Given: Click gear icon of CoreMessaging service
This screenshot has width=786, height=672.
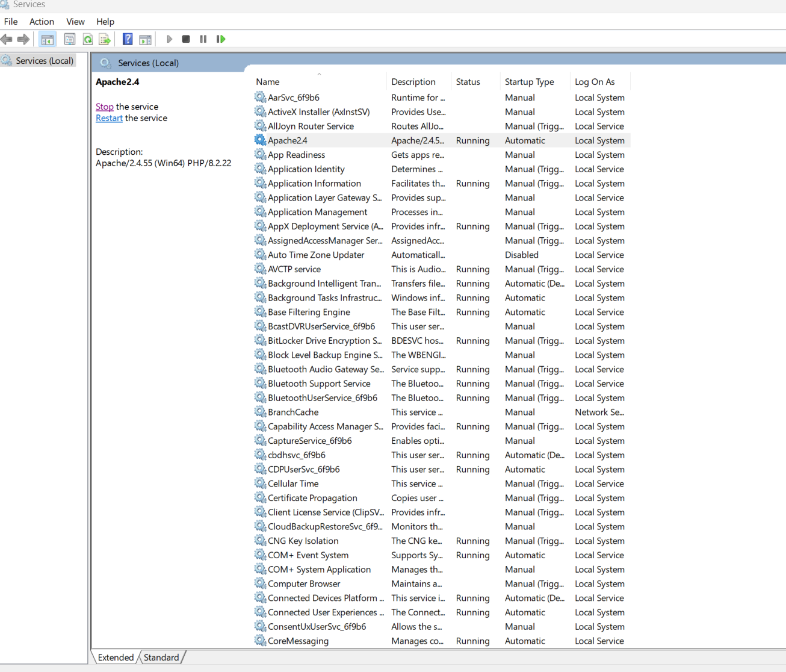Looking at the screenshot, I should 260,641.
